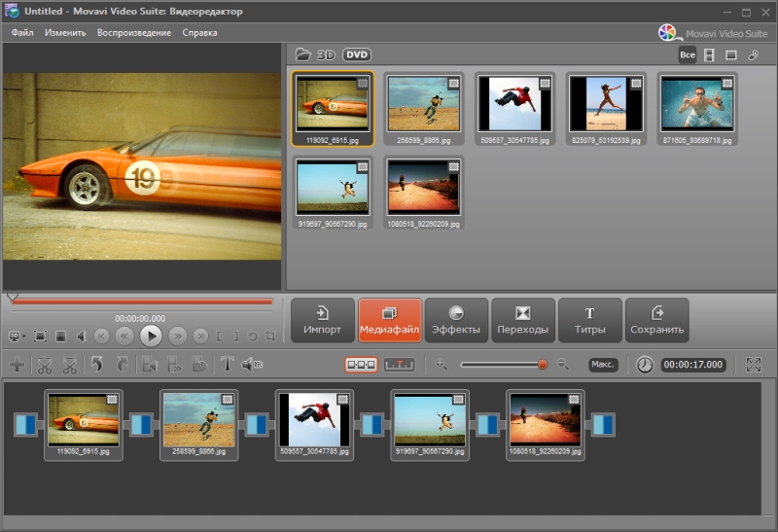Screen dimensions: 778x532
Task: Select 825079_53192539.jpg in media library
Action: pos(606,109)
